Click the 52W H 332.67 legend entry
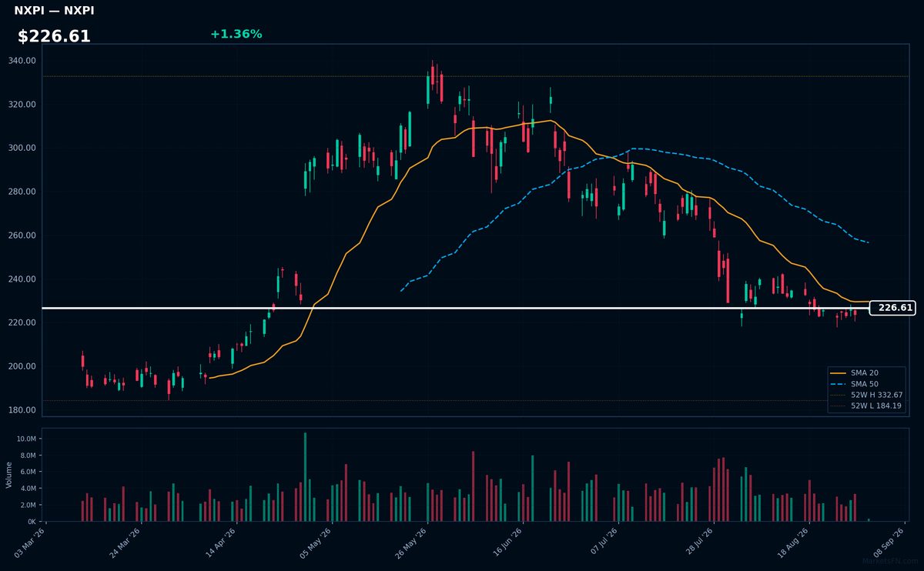Viewport: 924px width, 571px height. coord(865,395)
